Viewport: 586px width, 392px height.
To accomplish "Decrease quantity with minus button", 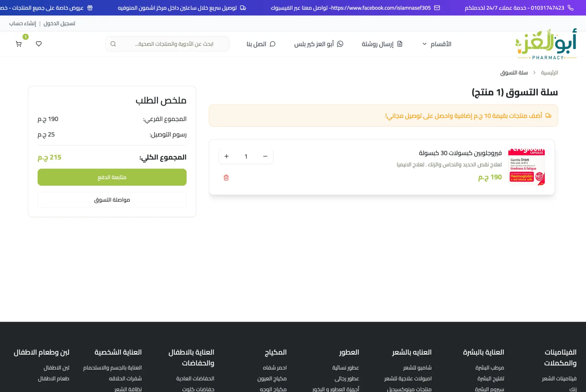I will [x=265, y=156].
